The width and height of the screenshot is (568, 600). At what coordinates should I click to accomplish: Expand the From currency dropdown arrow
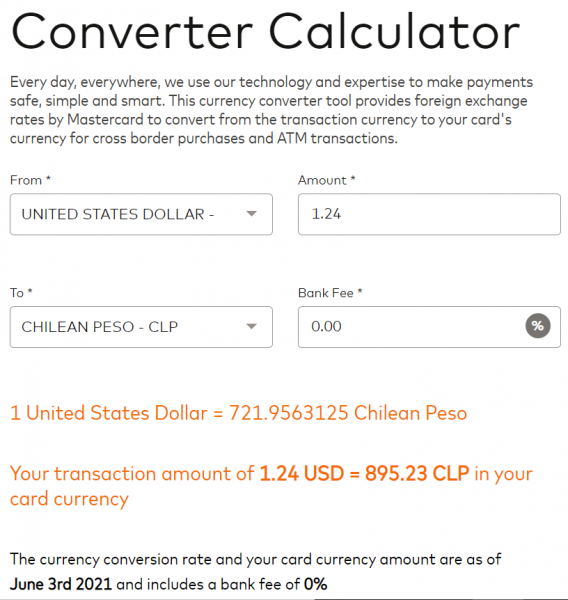pos(251,214)
